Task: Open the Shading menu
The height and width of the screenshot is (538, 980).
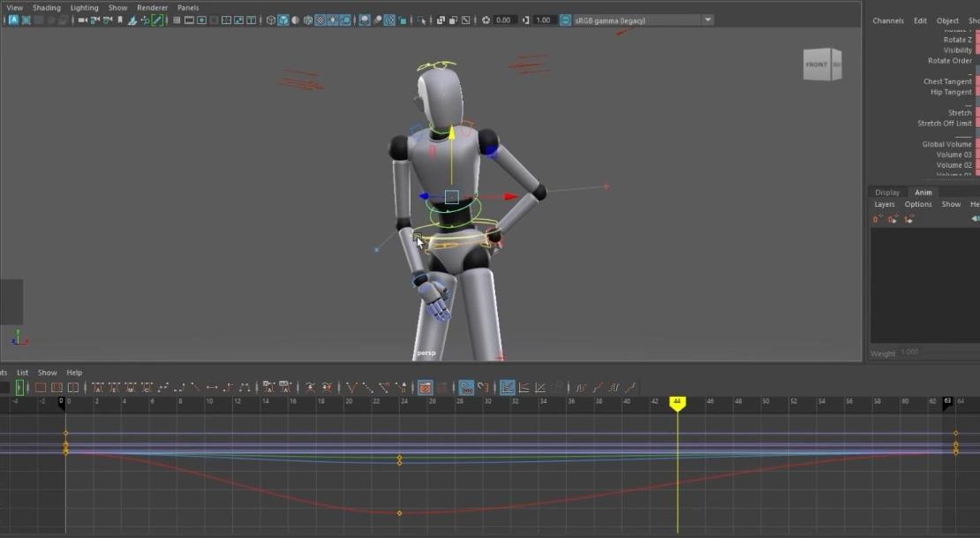Action: coord(47,7)
